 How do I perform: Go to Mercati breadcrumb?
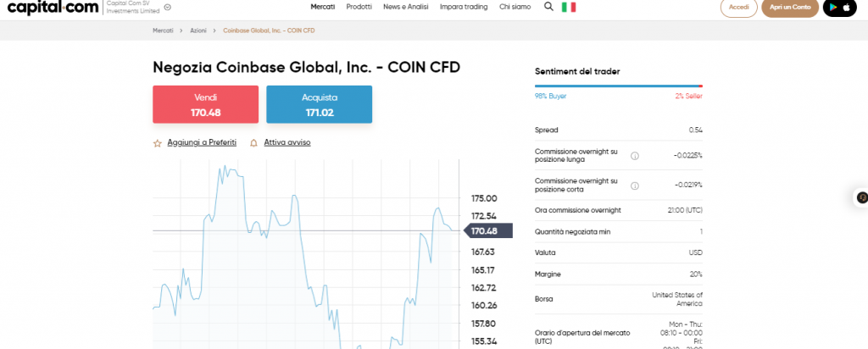click(163, 30)
